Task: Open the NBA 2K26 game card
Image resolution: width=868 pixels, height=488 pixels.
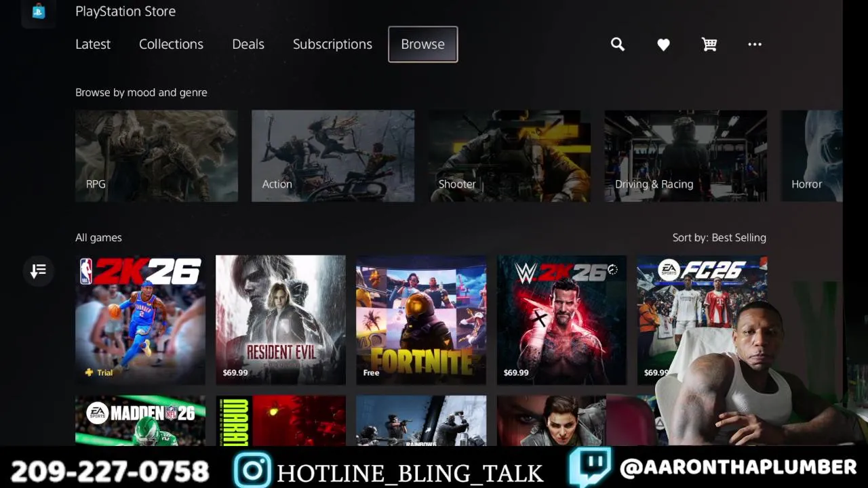Action: pyautogui.click(x=140, y=320)
